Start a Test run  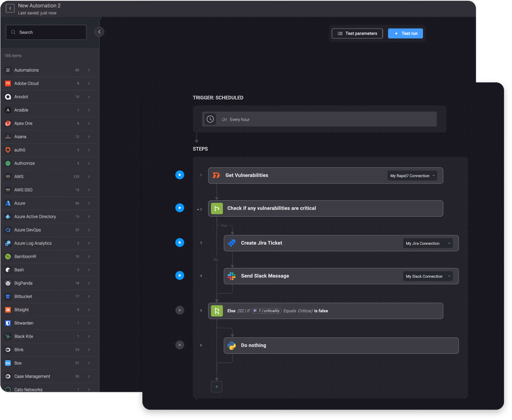tap(405, 33)
